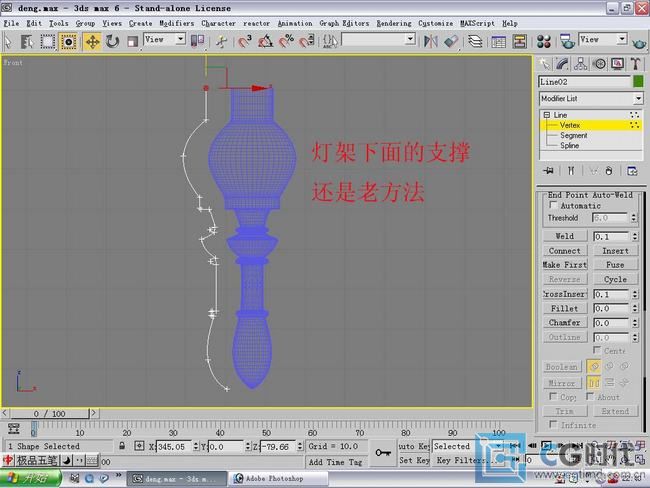Enable the Automatic weld checkbox

click(554, 205)
